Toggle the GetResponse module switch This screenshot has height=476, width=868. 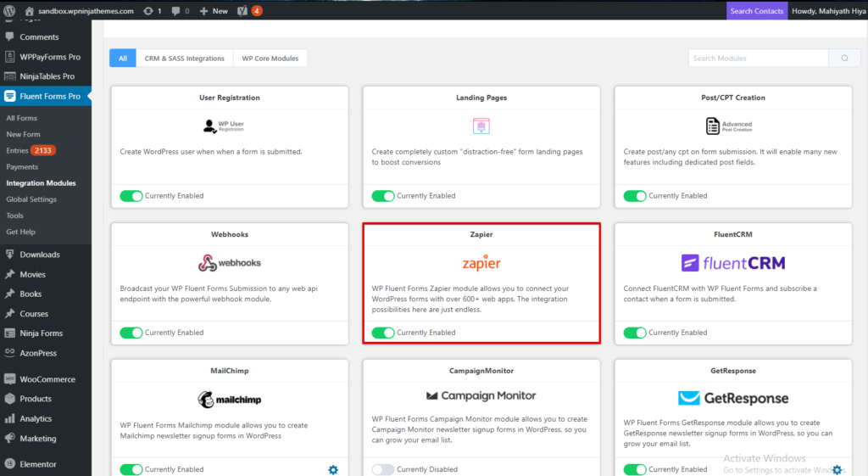[635, 469]
